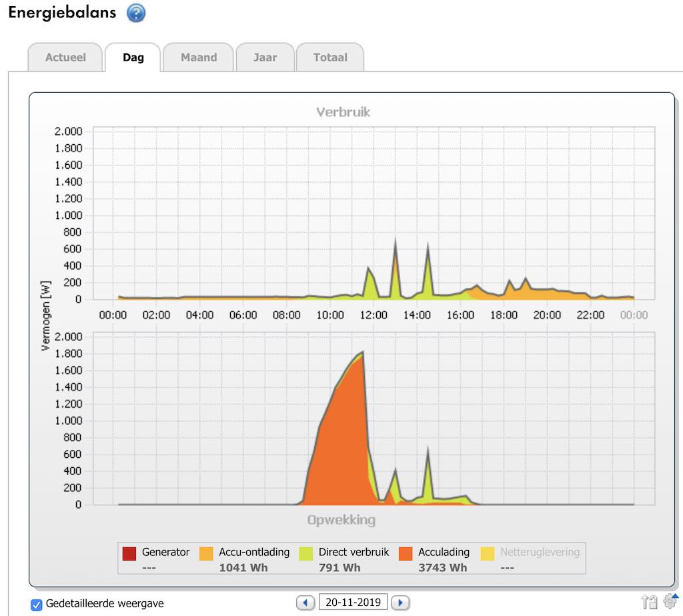The image size is (683, 616).
Task: Toggle the Accu-ontlading legend swatch
Action: (207, 553)
